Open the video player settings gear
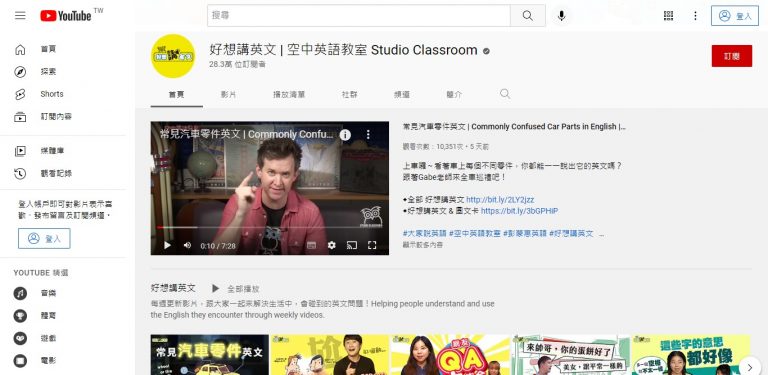The height and width of the screenshot is (375, 768). pyautogui.click(x=332, y=245)
